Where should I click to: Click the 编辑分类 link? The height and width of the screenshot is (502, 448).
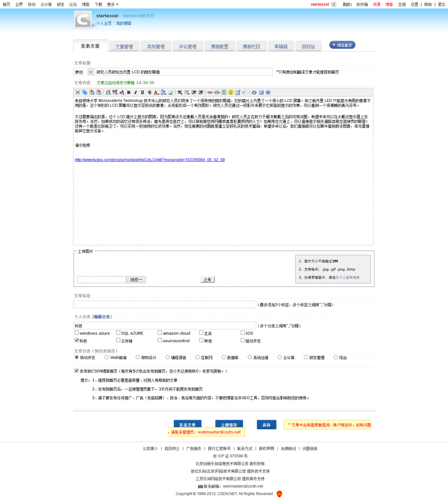pos(102,317)
